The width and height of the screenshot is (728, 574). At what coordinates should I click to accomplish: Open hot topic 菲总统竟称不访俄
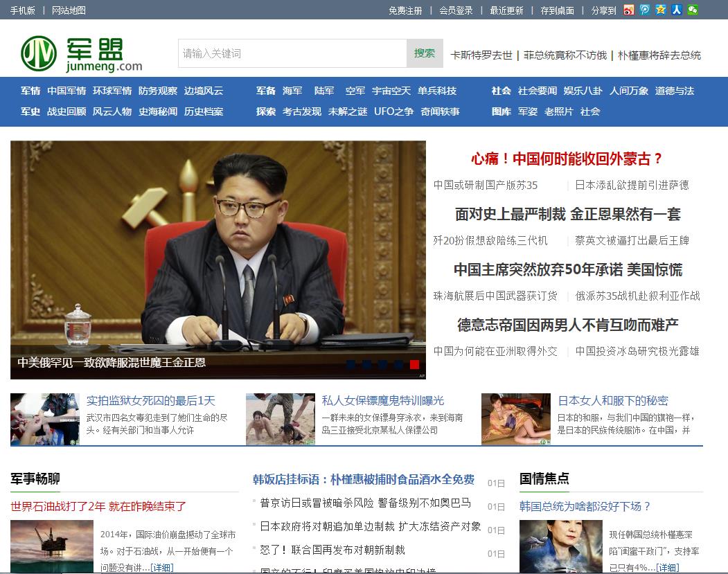(565, 55)
